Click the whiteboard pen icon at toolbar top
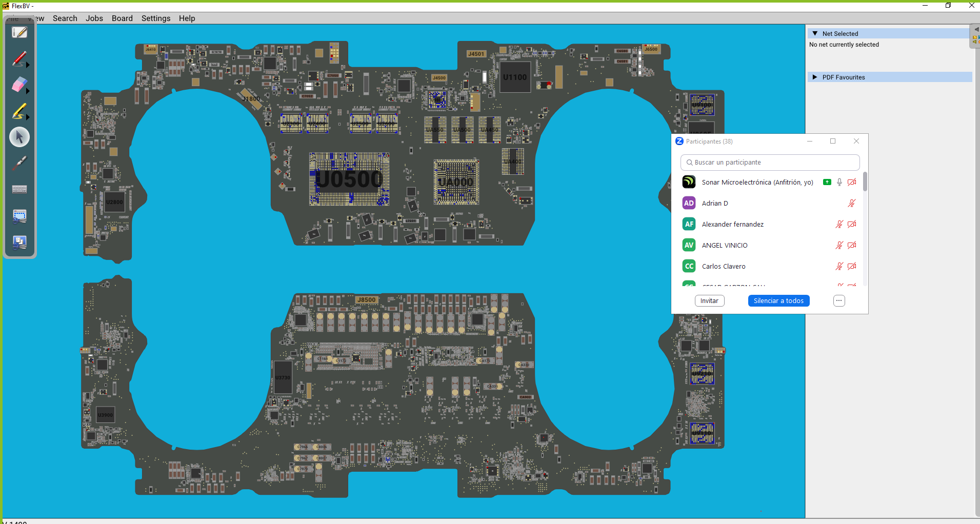This screenshot has width=980, height=524. point(19,33)
